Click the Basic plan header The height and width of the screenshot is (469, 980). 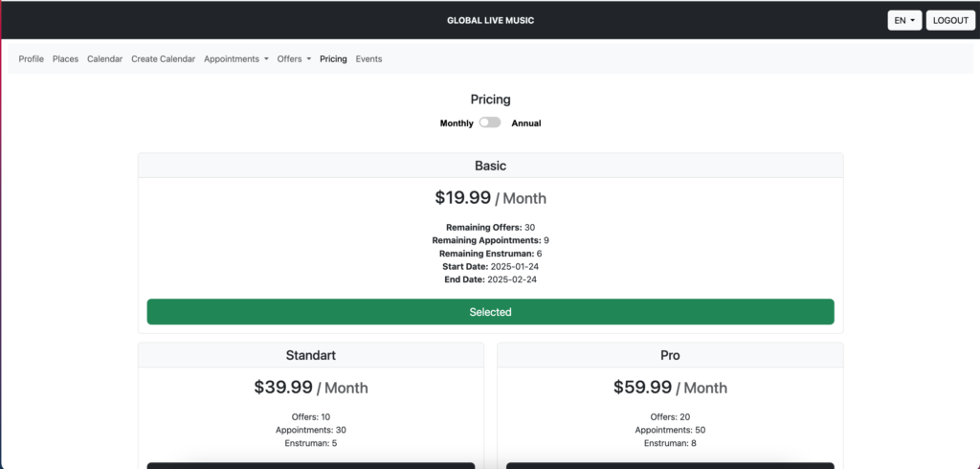click(x=490, y=166)
